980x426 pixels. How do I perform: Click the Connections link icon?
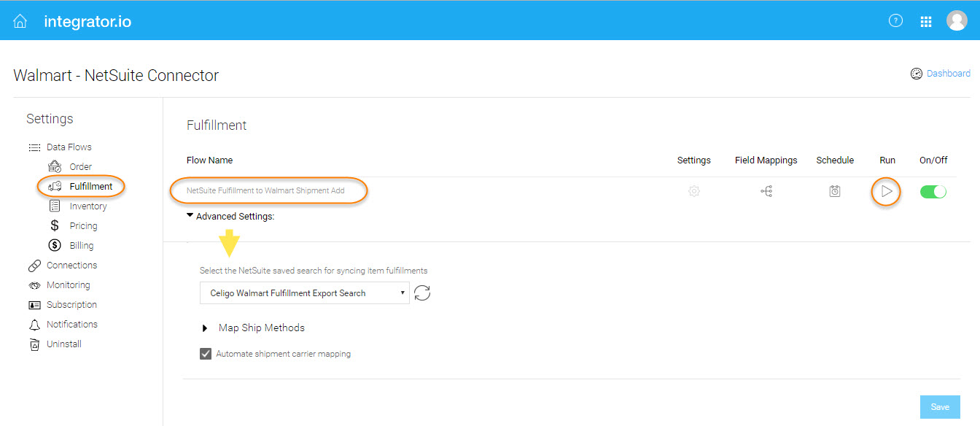tap(34, 266)
